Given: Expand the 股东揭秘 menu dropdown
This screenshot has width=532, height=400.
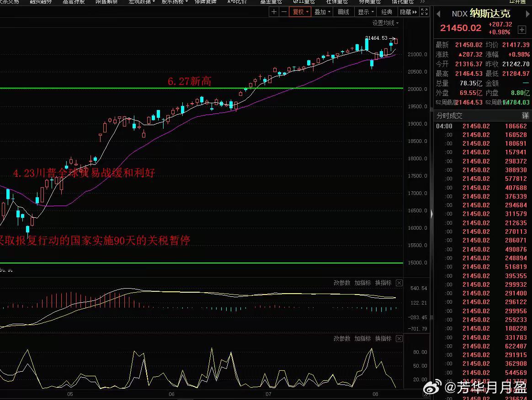Looking at the screenshot, I should [x=175, y=2].
